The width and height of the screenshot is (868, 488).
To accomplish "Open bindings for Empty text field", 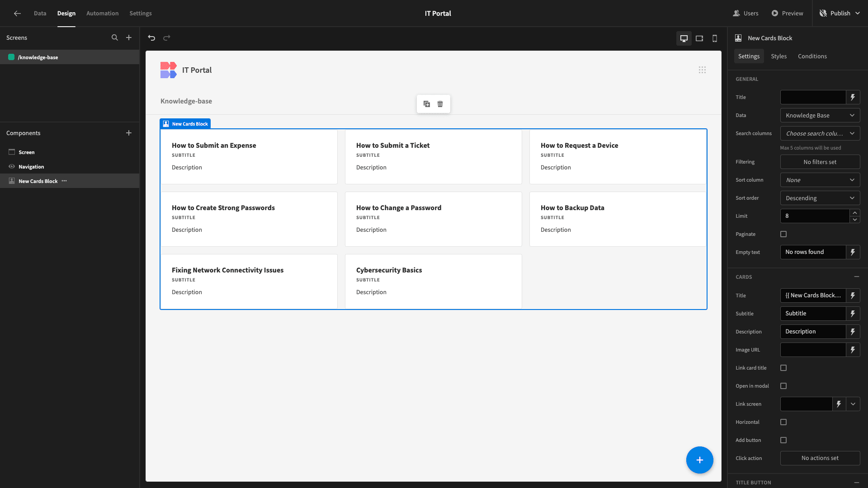I will pos(853,252).
